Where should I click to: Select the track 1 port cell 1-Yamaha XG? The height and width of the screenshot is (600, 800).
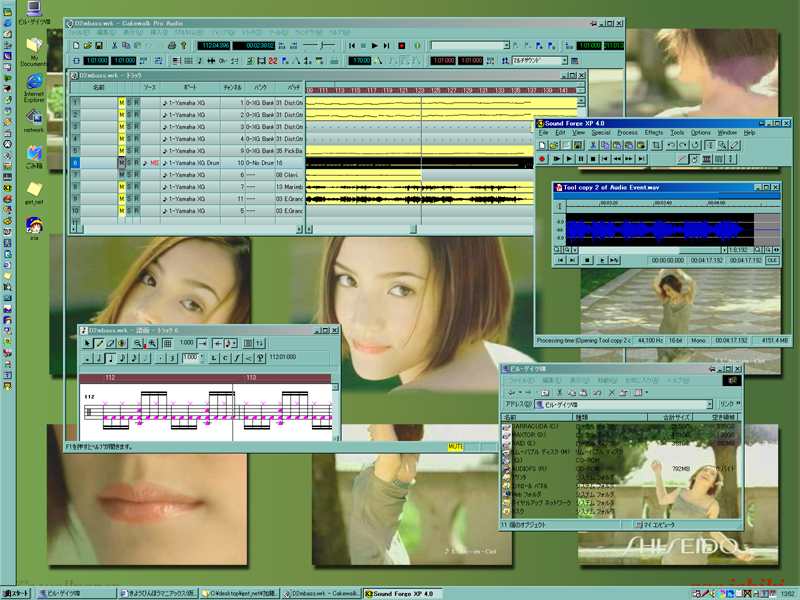[x=190, y=103]
